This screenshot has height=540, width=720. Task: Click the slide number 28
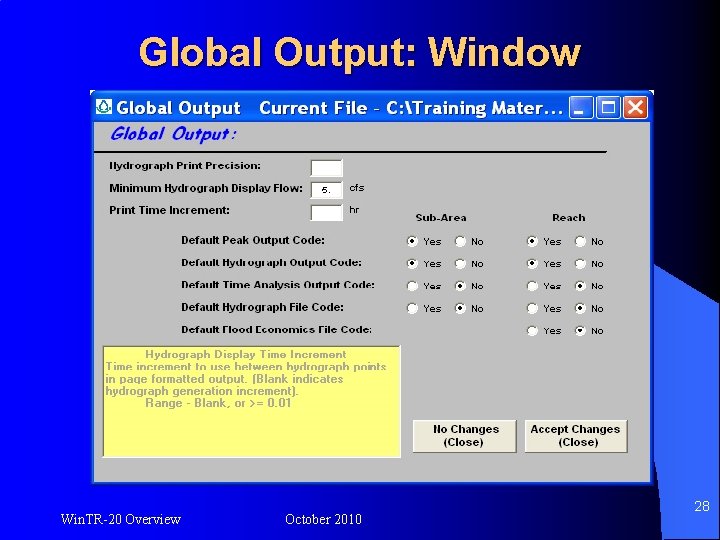(x=702, y=506)
